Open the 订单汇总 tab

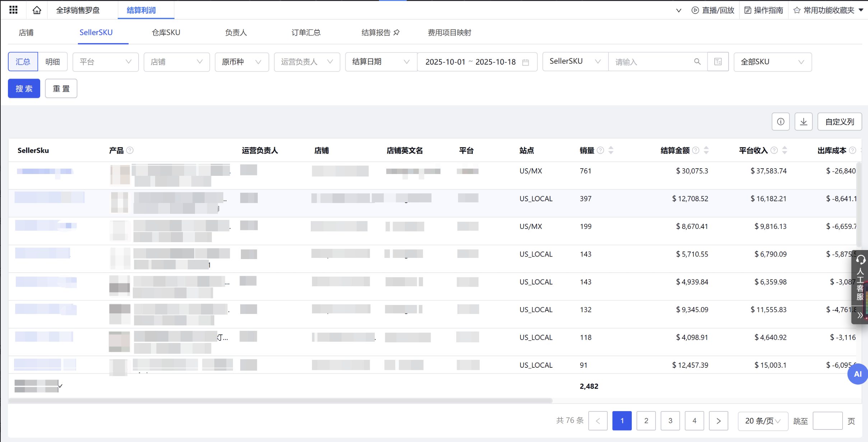pos(305,32)
